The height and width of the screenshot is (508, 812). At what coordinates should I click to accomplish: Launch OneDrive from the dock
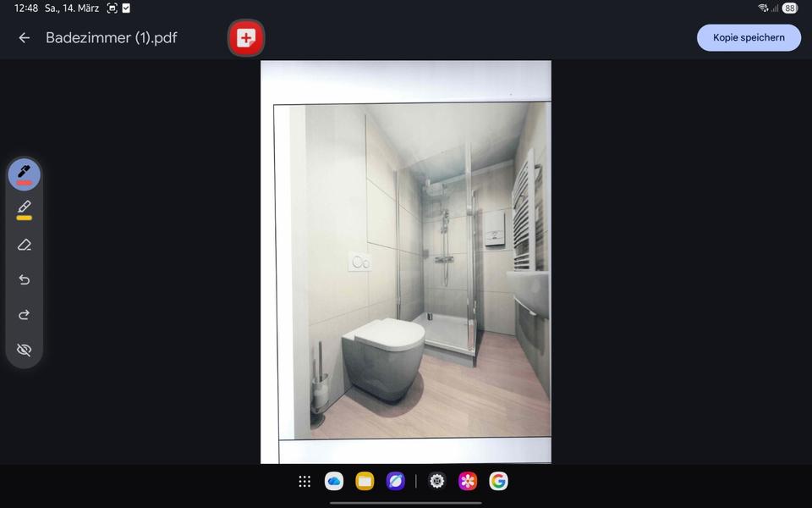pos(334,482)
